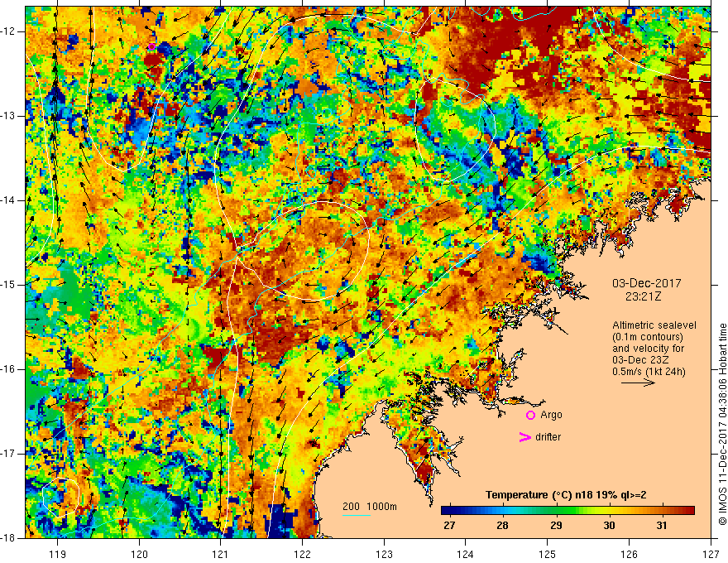Click the colorbar tick label "30"
This screenshot has height=563, width=728.
pyautogui.click(x=609, y=526)
